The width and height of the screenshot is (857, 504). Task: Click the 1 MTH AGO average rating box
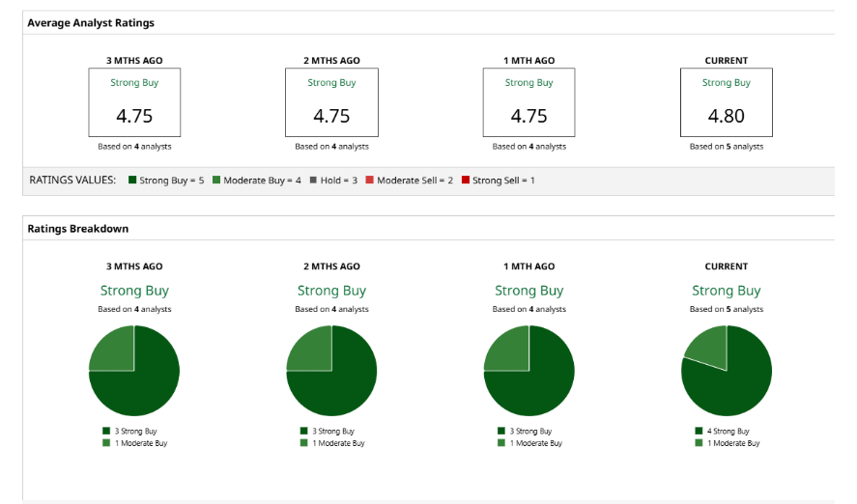click(528, 102)
